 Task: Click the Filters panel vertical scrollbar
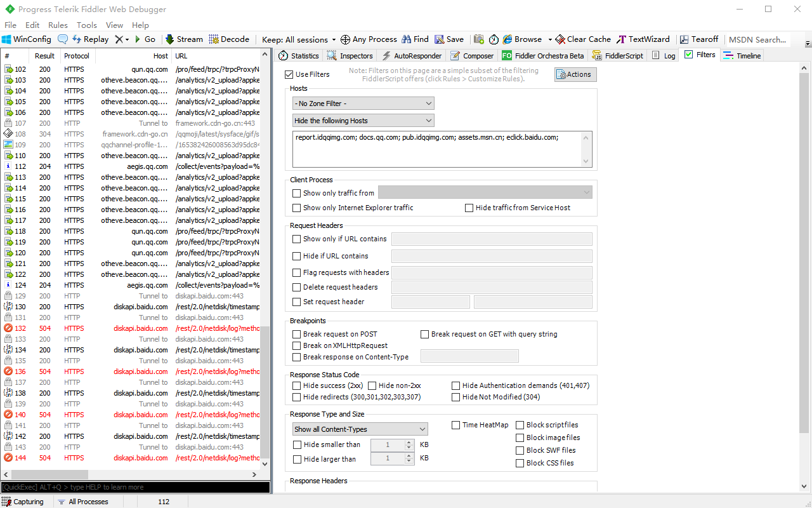(804, 254)
